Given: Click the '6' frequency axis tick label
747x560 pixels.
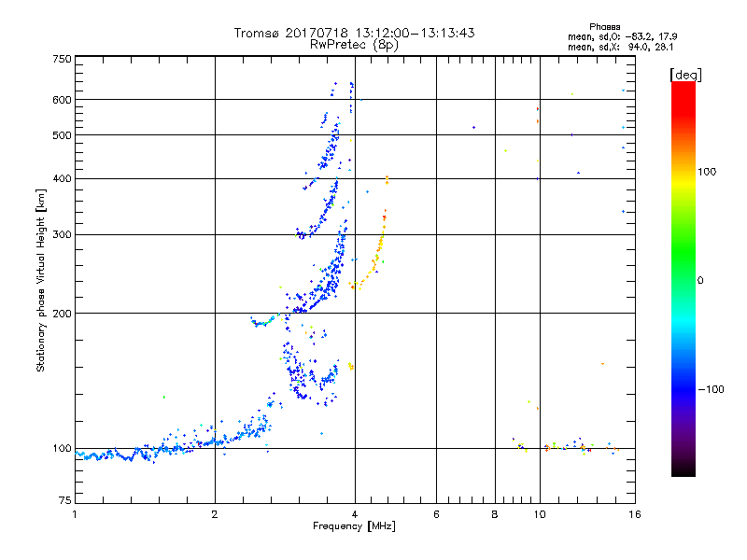Looking at the screenshot, I should (x=436, y=514).
